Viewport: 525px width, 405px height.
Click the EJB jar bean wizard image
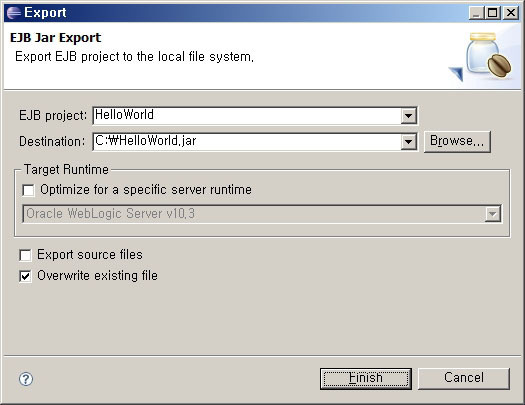pos(481,56)
